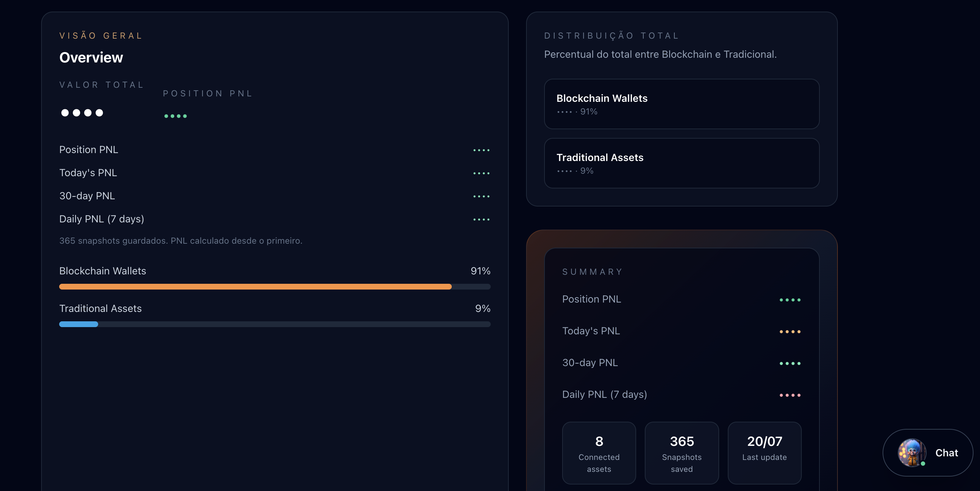Click the blue Traditional Assets progress bar
This screenshot has height=491, width=980.
point(79,324)
